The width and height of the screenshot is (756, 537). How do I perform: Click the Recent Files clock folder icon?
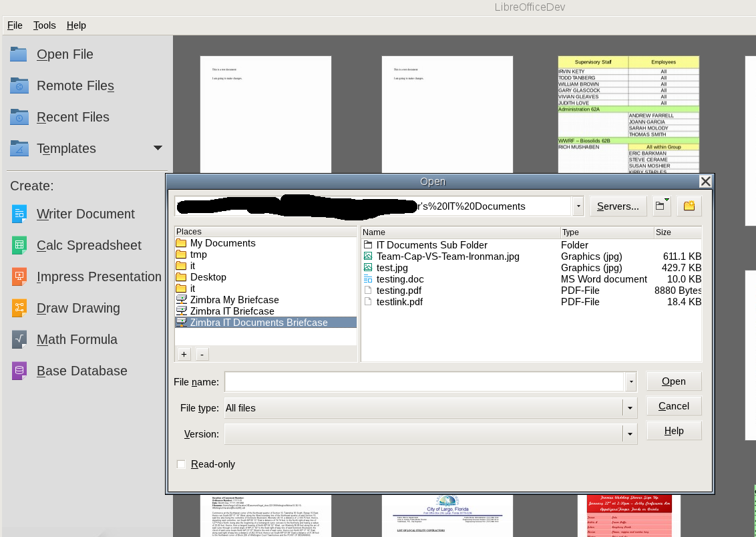(19, 117)
